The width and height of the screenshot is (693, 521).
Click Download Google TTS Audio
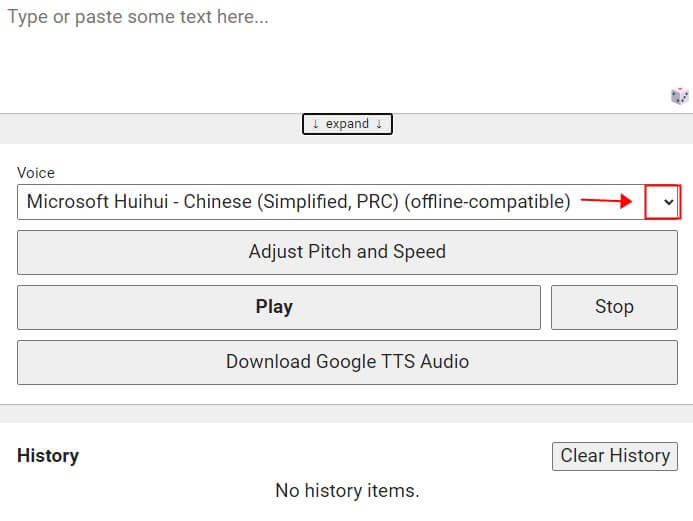[x=347, y=362]
